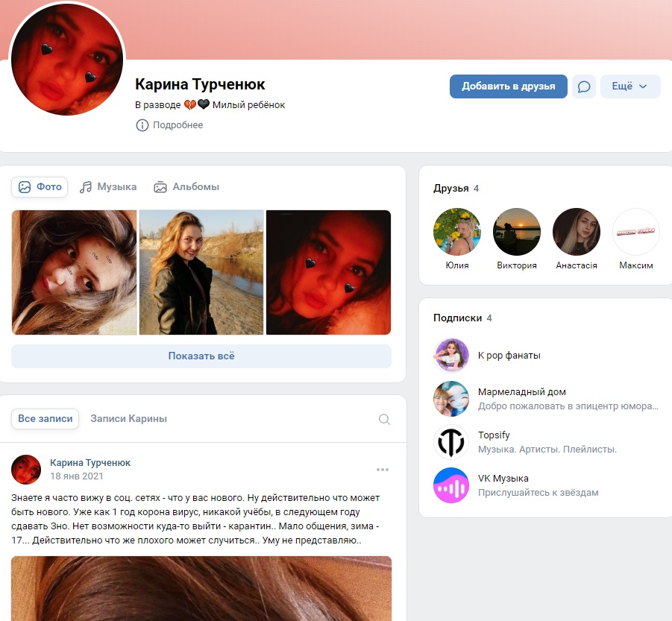Click the Добавить в друзья button
This screenshot has height=621, width=672.
coord(508,86)
